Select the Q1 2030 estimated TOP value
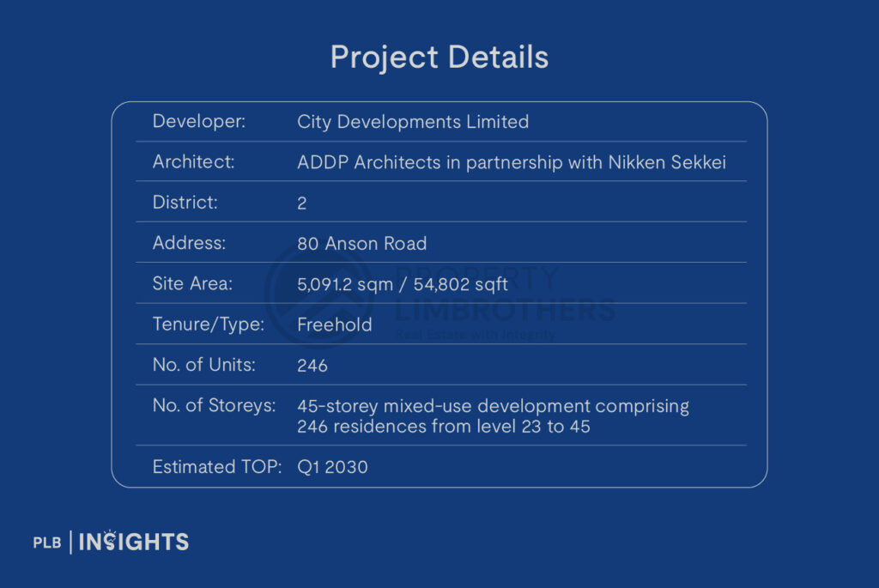879x588 pixels. pos(332,467)
